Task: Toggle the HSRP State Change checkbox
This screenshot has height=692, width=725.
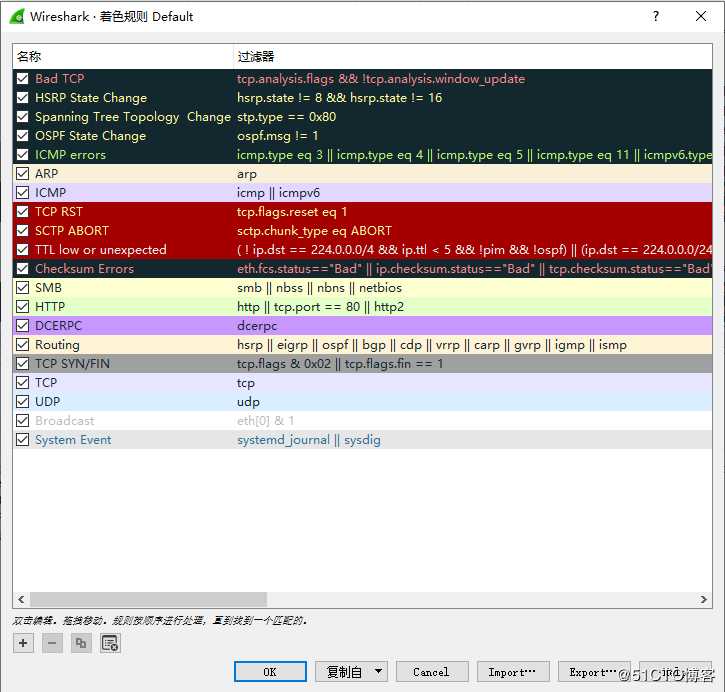Action: 23,98
